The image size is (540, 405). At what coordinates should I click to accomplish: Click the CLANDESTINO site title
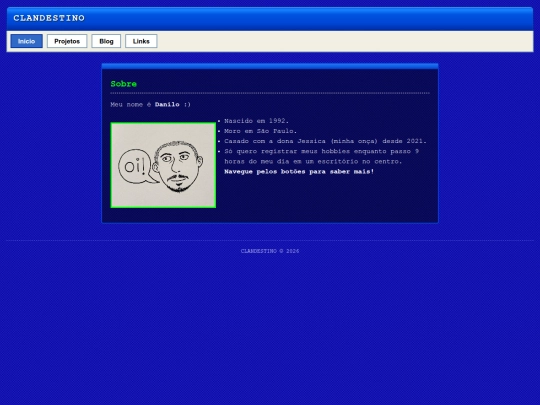(49, 18)
